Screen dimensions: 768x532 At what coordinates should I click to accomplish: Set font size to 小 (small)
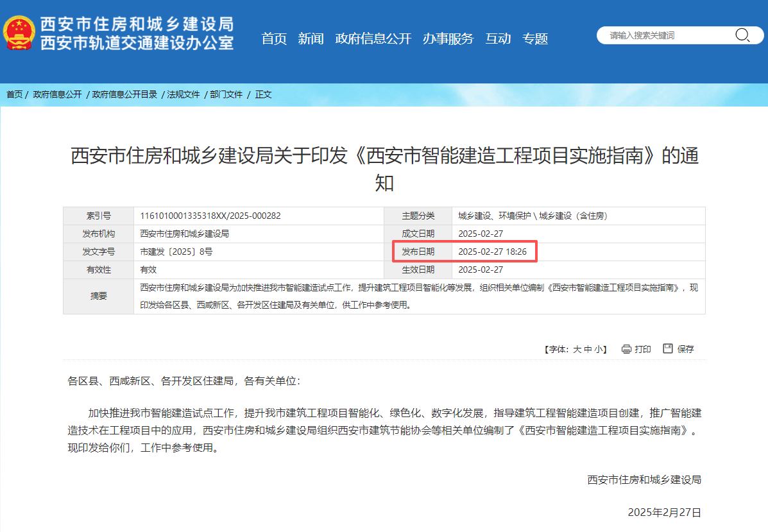[597, 350]
